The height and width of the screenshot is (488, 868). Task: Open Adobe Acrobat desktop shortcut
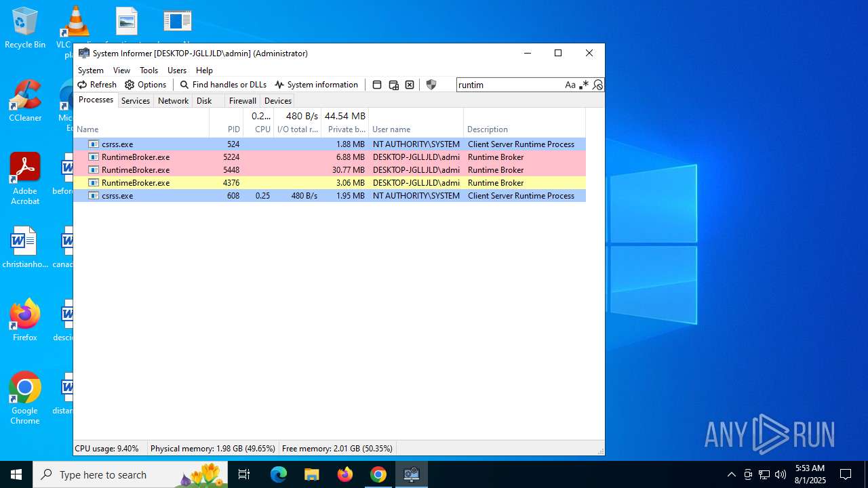(x=25, y=179)
